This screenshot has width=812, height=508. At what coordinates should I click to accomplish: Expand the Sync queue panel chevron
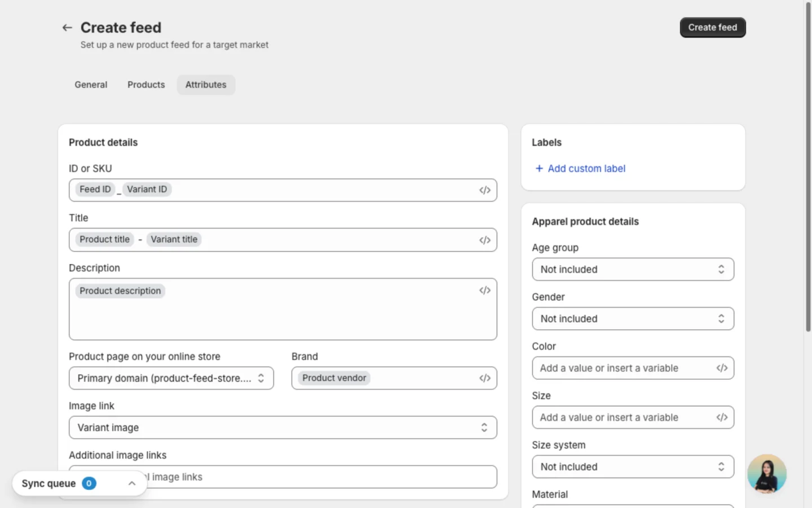pyautogui.click(x=132, y=483)
